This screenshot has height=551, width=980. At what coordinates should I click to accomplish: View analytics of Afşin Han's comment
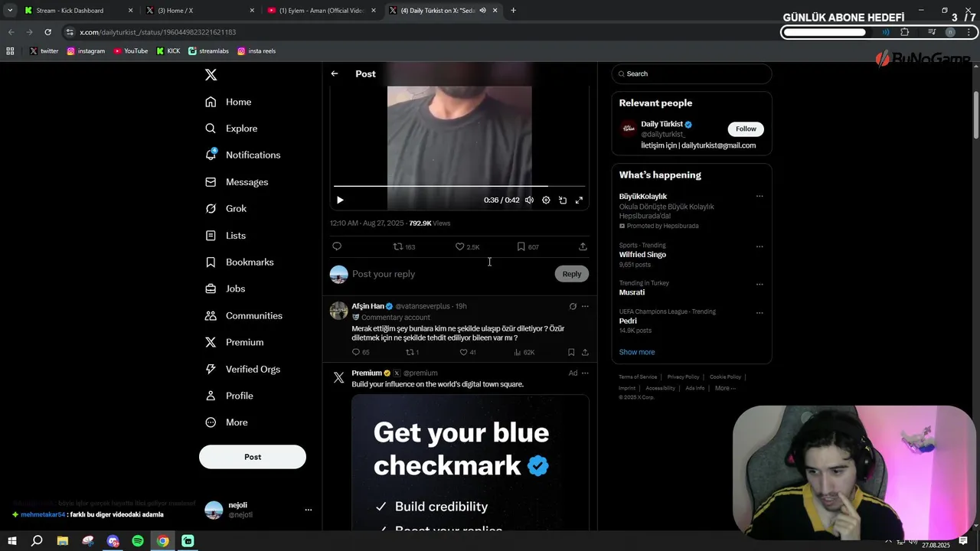click(524, 352)
